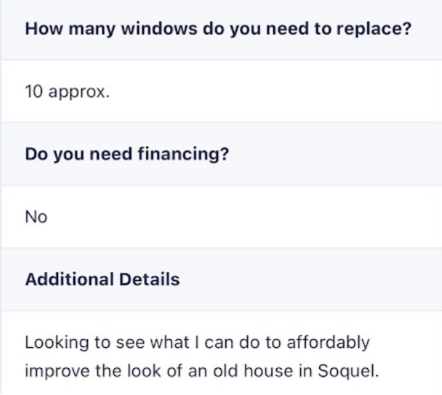Viewport: 442px width, 395px height.
Task: Click the word 'windows' in first heading
Action: pos(159,29)
